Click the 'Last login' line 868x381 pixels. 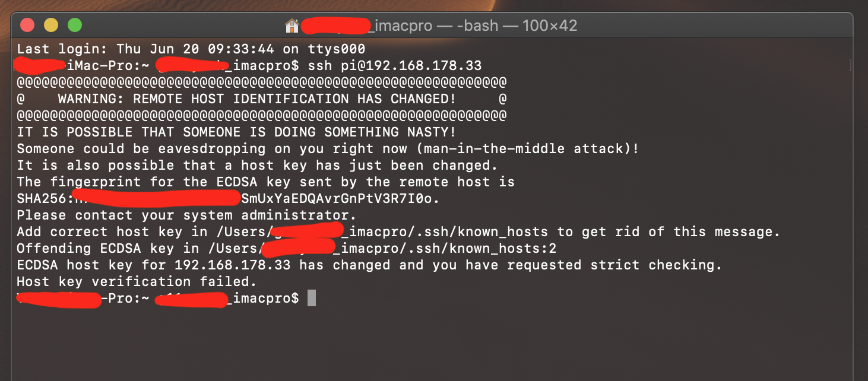point(191,49)
